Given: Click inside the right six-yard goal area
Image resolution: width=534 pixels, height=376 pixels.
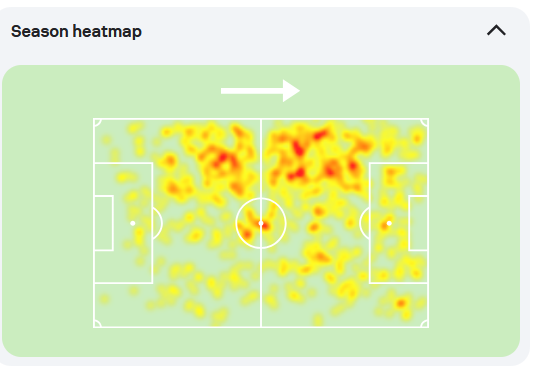Looking at the screenshot, I should click(418, 223).
